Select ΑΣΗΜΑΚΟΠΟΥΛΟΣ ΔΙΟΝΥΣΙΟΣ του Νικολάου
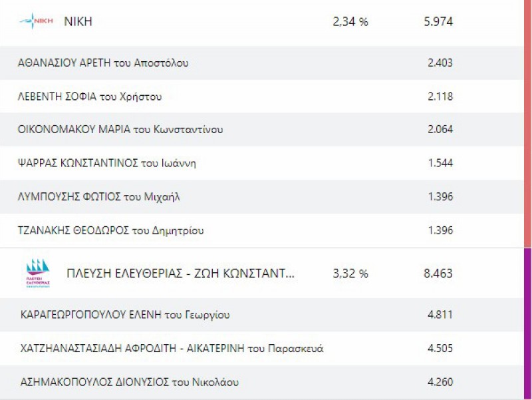532x400 pixels. point(130,383)
